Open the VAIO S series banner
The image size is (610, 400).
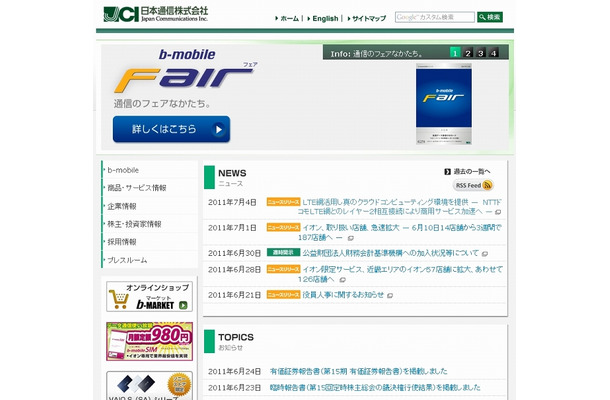point(149,386)
